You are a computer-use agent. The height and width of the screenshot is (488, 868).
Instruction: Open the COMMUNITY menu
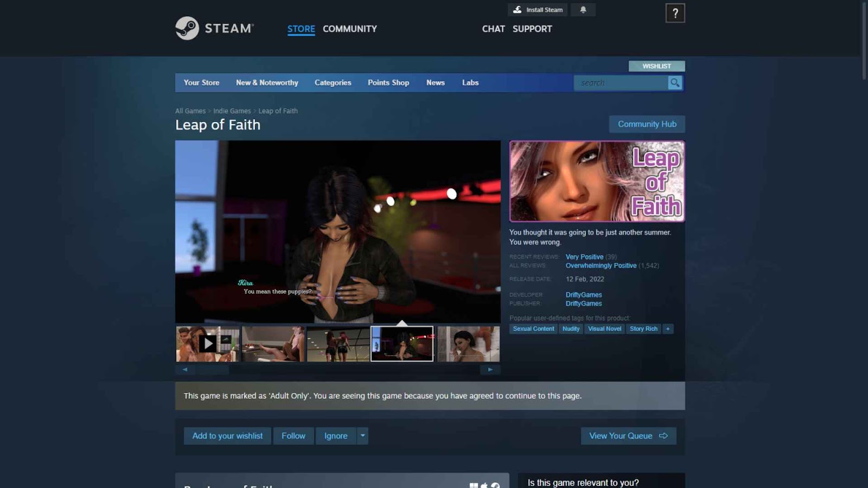point(350,29)
